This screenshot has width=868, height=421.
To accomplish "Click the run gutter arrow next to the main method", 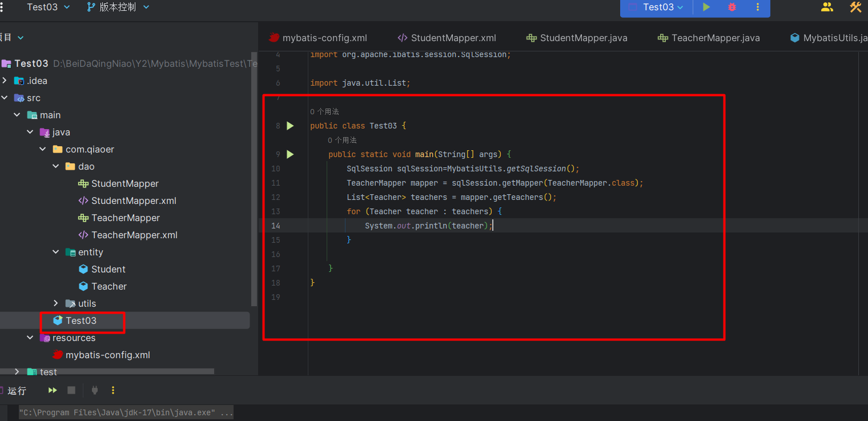I will coord(290,154).
